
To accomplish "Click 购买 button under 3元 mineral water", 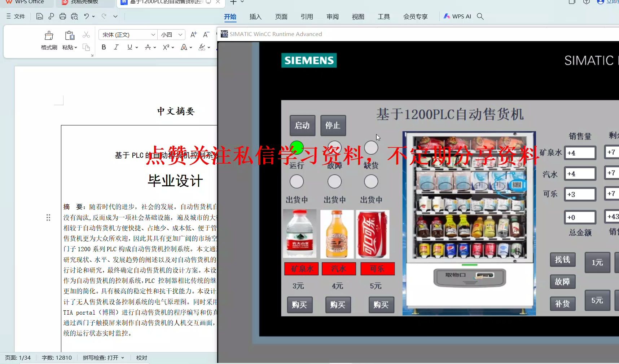I will 300,305.
